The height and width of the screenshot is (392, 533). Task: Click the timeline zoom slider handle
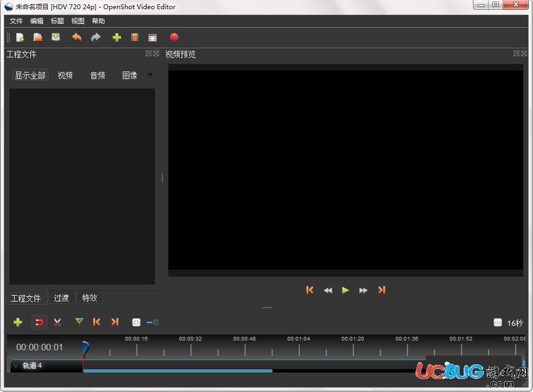coord(156,322)
